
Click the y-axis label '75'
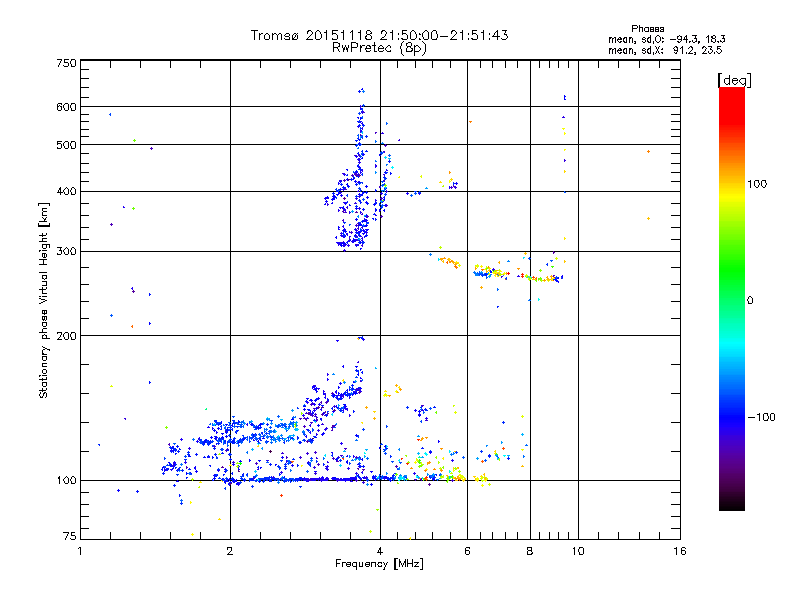[x=70, y=536]
